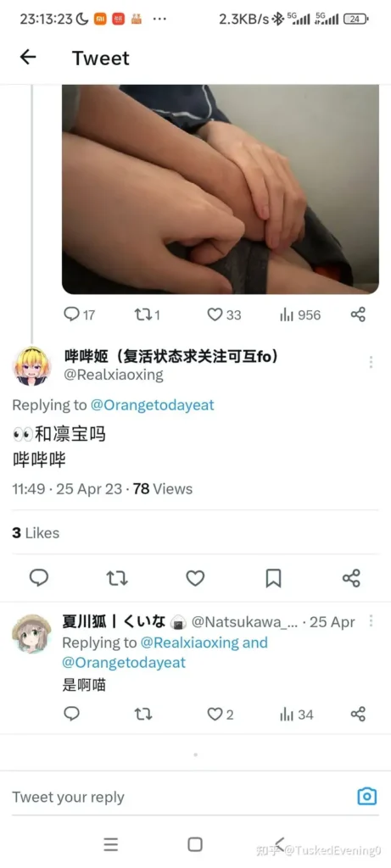The image size is (391, 868).
Task: Like 夏川狐's reply with 2 likes
Action: pyautogui.click(x=221, y=715)
